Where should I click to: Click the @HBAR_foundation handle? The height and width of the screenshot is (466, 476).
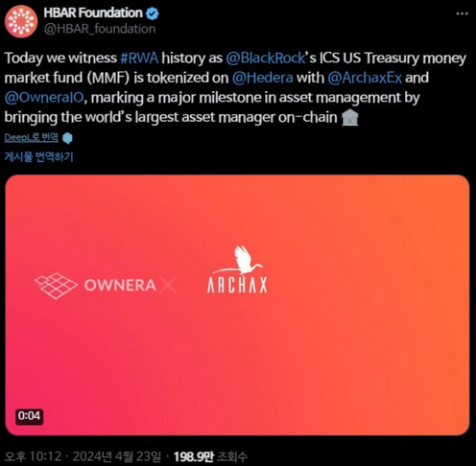point(100,29)
